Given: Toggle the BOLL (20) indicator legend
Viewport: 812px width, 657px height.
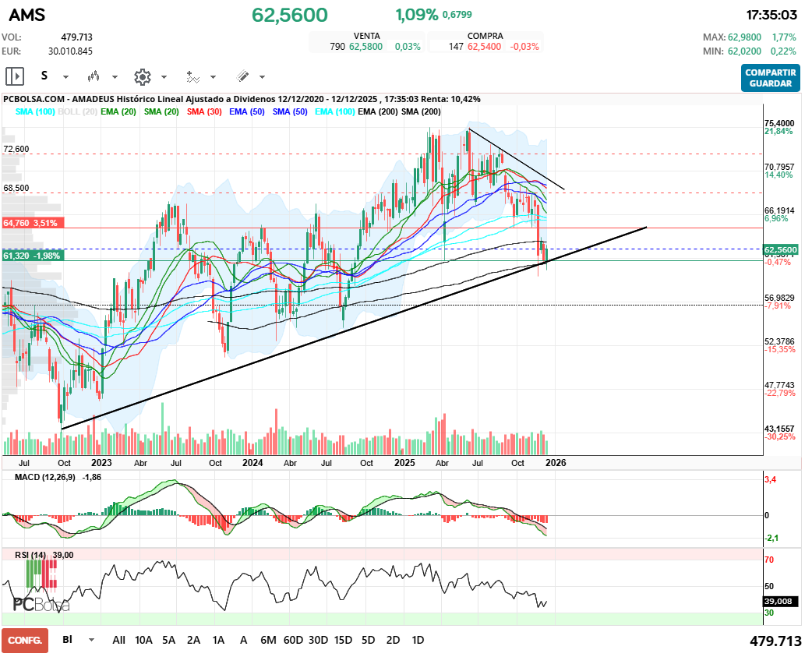Looking at the screenshot, I should 78,112.
